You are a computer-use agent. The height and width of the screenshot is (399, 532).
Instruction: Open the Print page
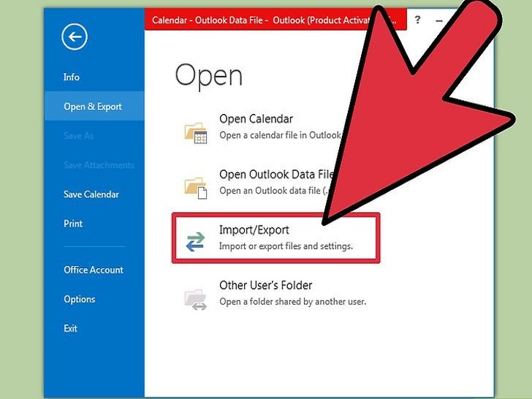click(73, 224)
